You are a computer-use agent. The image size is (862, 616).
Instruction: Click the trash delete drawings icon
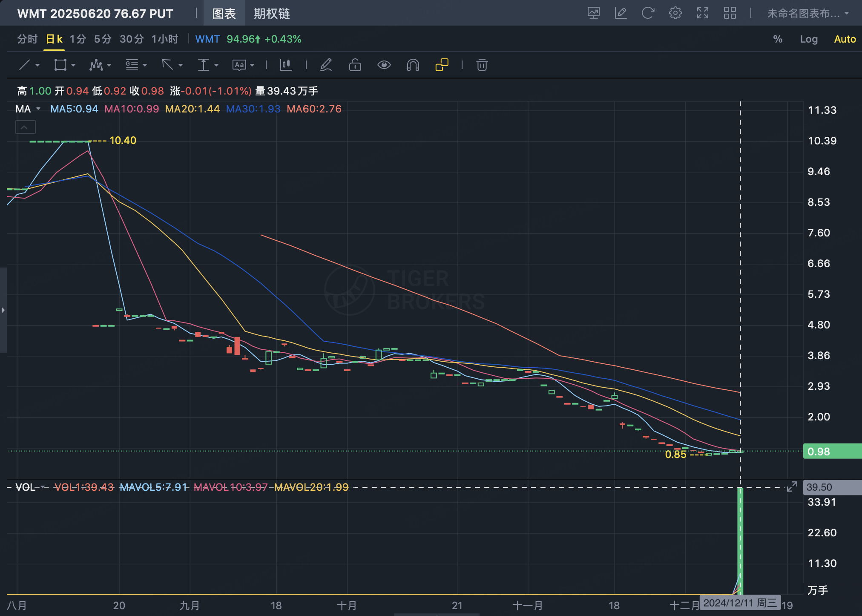[482, 65]
